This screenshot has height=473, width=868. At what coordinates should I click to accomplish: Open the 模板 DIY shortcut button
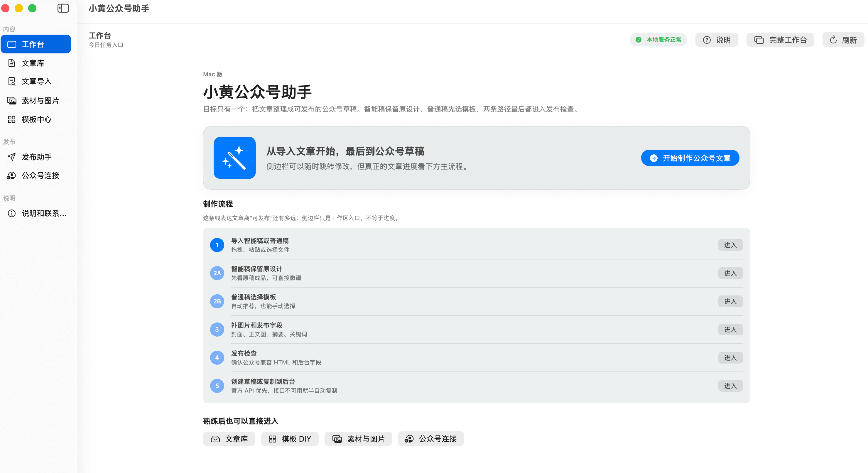(290, 439)
